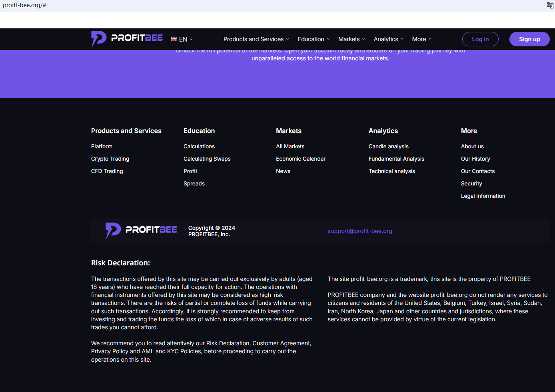Expand the More nav menu
Viewport: 555px width, 392px height.
pos(421,39)
